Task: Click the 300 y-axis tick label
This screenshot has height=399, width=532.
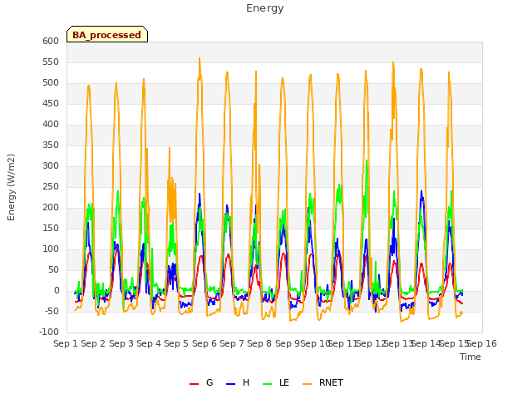Action: coord(51,166)
